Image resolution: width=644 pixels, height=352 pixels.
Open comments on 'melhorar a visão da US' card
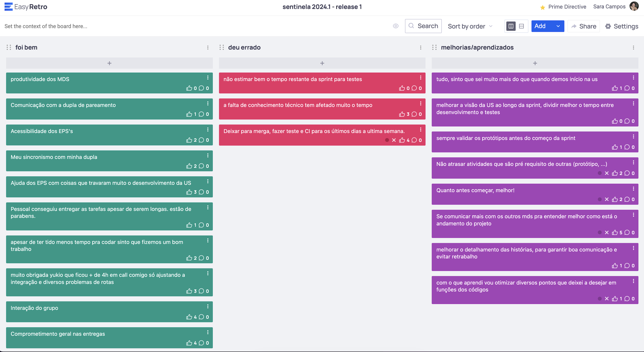click(627, 121)
